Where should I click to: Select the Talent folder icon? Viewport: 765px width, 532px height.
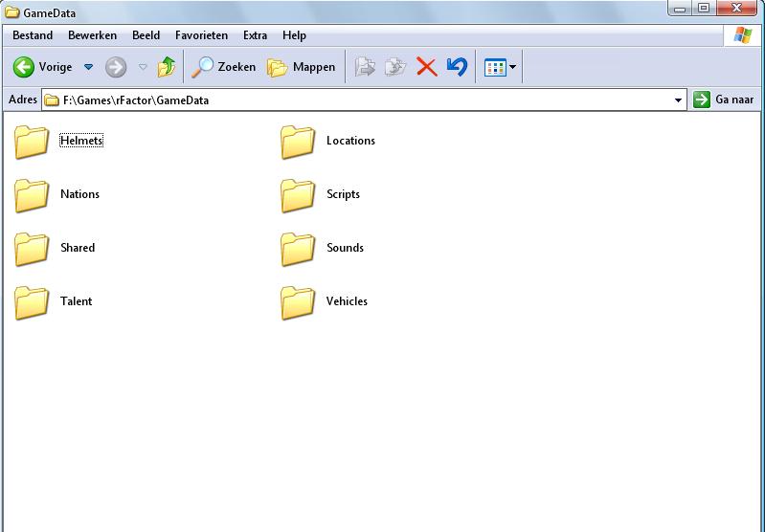(32, 302)
